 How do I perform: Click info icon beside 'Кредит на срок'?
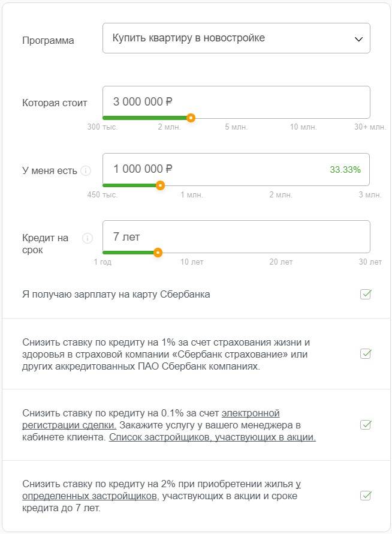88,238
